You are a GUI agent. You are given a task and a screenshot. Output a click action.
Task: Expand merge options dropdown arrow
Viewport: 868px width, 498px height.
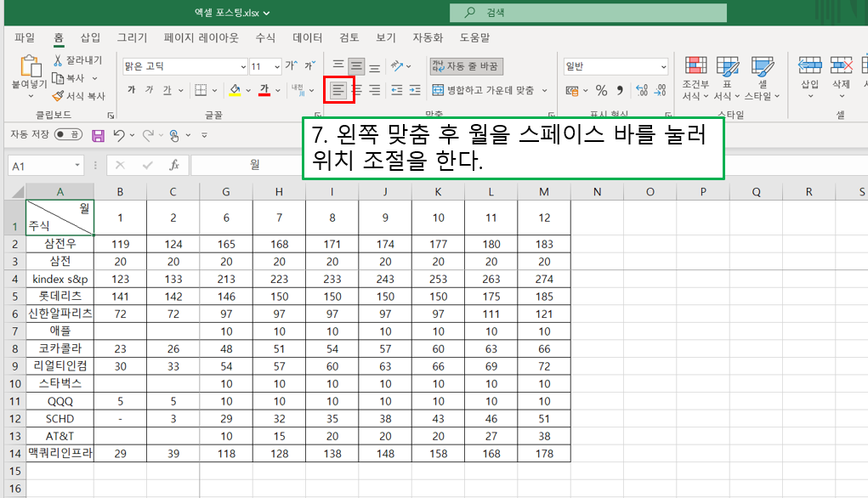point(545,90)
